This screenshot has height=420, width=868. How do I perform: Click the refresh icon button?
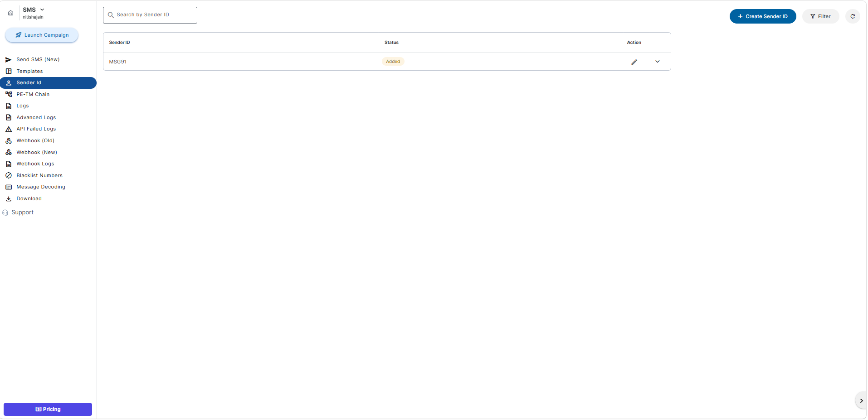(x=852, y=16)
